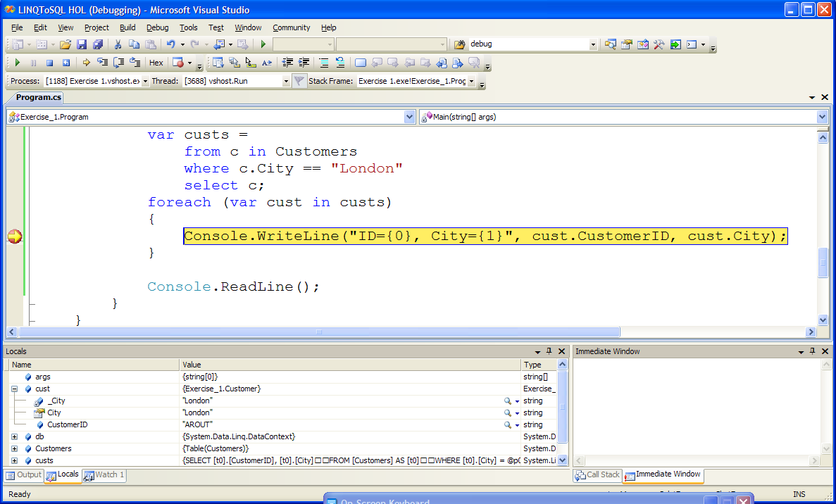Viewport: 836px width, 504px height.
Task: Click the Breakpoints window icon
Action: coord(178,63)
